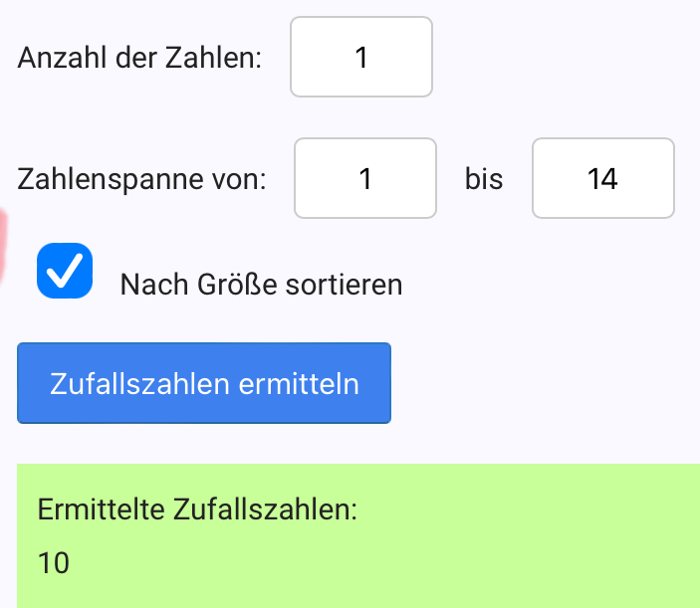
Task: Click the "Anzahl der Zahlen:" label
Action: (x=140, y=58)
